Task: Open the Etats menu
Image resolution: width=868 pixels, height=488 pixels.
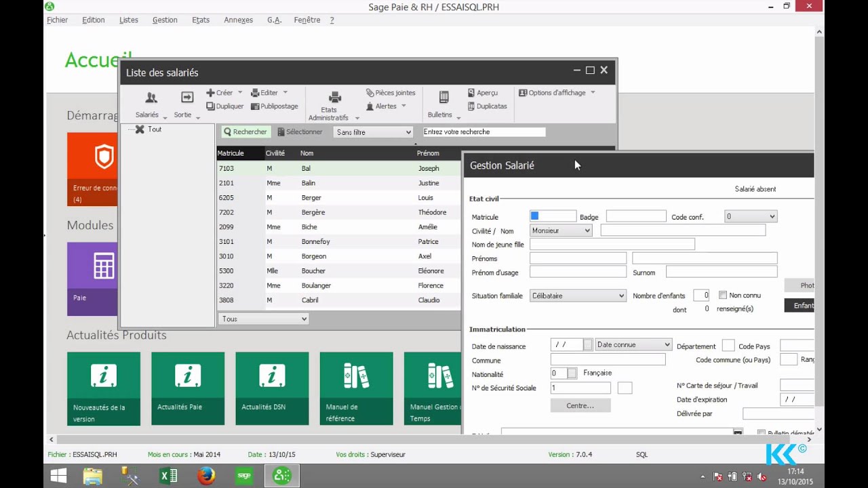Action: click(x=201, y=20)
